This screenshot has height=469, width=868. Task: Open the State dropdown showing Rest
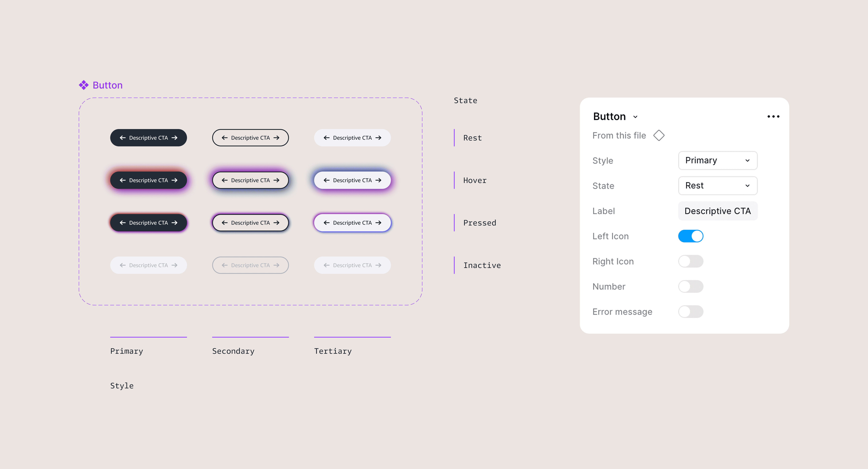[x=718, y=186]
